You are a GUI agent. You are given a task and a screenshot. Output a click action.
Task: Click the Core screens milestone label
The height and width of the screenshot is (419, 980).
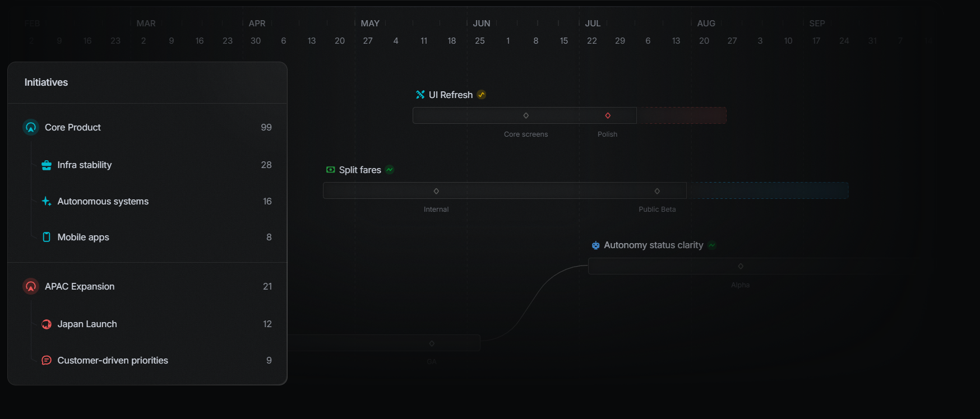point(526,134)
